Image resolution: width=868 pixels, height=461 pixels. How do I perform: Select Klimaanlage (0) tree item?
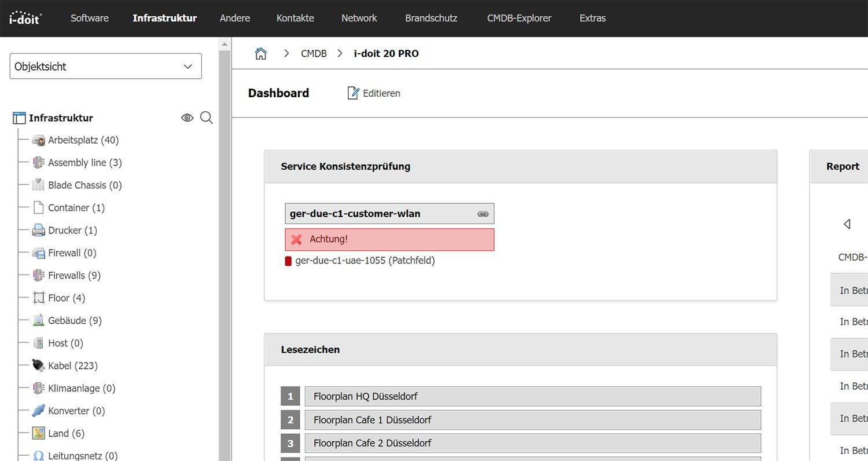pyautogui.click(x=82, y=389)
